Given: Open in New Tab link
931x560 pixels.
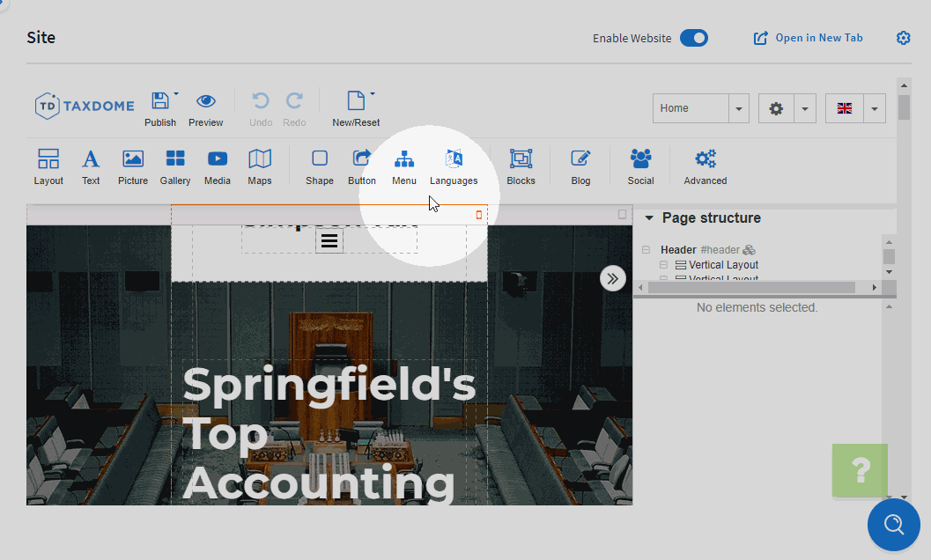Looking at the screenshot, I should click(x=809, y=38).
